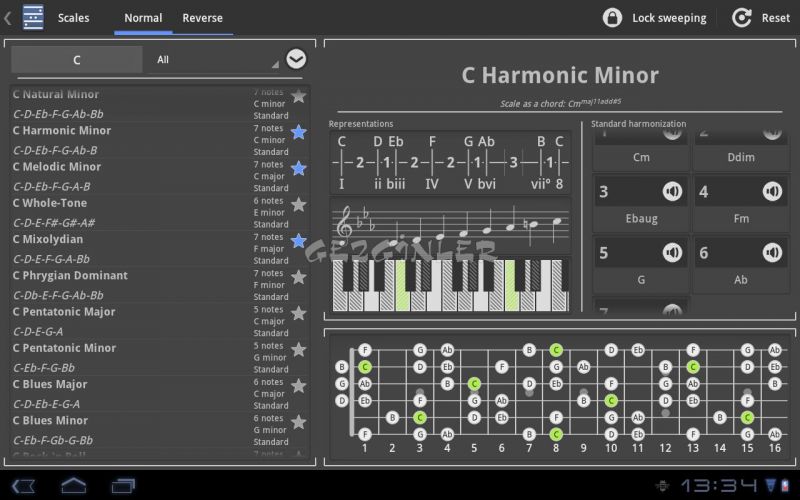
Task: Select C Melodic Minor in list
Action: point(160,176)
